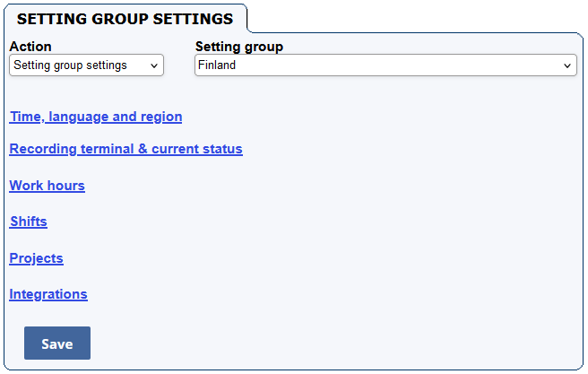The height and width of the screenshot is (374, 588).
Task: Open the Projects settings link
Action: tap(36, 258)
